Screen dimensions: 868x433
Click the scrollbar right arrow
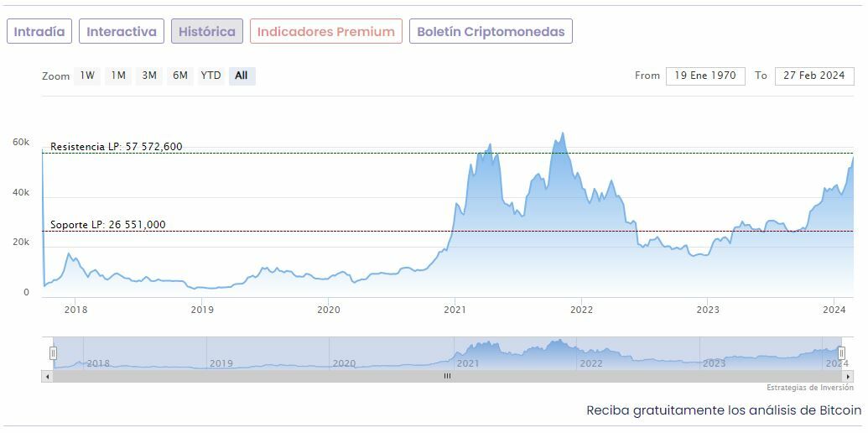[847, 376]
